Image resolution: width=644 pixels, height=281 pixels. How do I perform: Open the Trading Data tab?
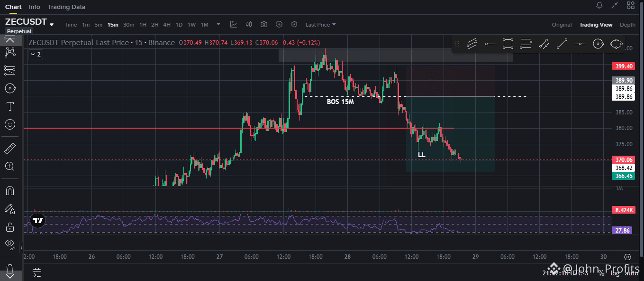click(x=67, y=7)
